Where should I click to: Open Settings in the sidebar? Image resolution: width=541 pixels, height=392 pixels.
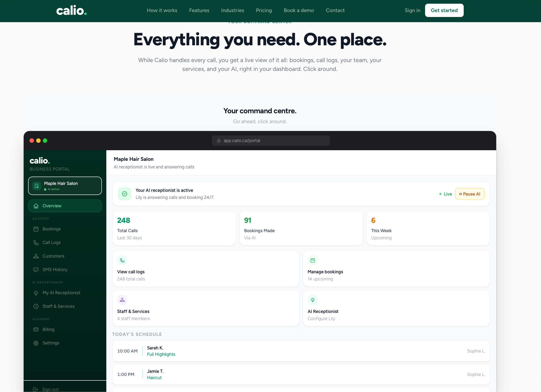[x=65, y=343]
